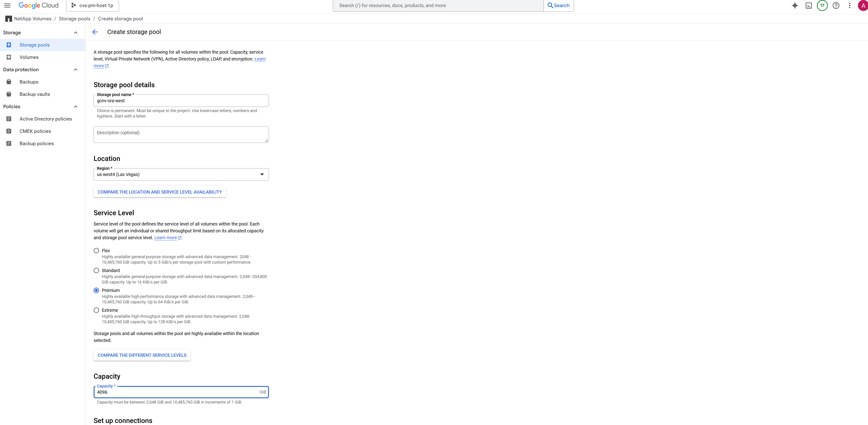Go to Volumes in the sidebar

point(29,57)
